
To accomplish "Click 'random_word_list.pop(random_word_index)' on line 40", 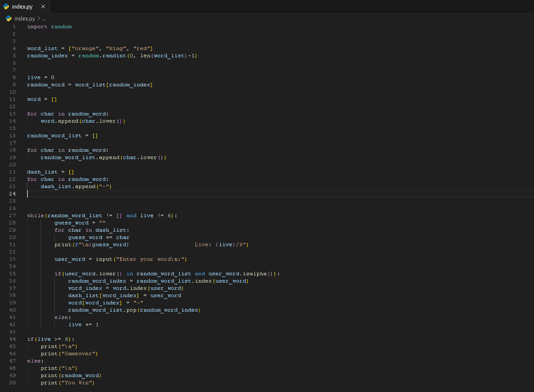I will click(134, 310).
